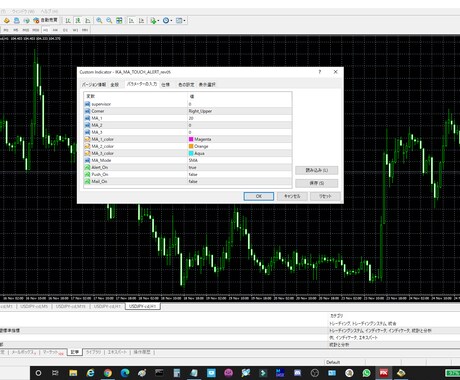Screen dimensions: 460x380
Task: Select the supervisor parameter row
Action: point(188,104)
